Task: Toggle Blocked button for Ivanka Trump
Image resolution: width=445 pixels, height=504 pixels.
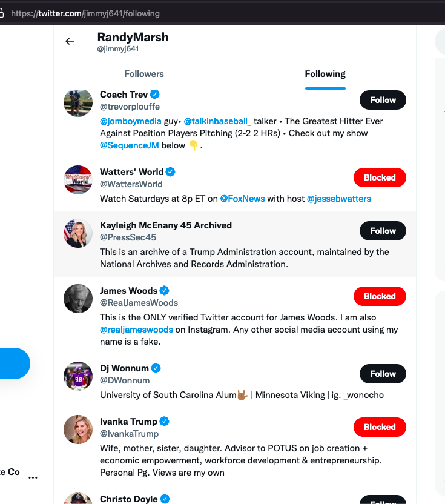Action: pyautogui.click(x=380, y=427)
